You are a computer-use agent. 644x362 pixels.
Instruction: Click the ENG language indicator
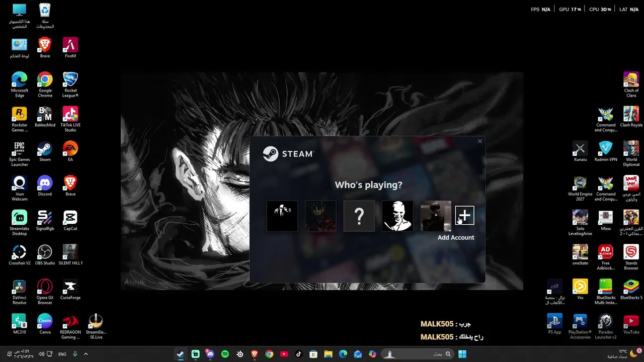point(62,354)
